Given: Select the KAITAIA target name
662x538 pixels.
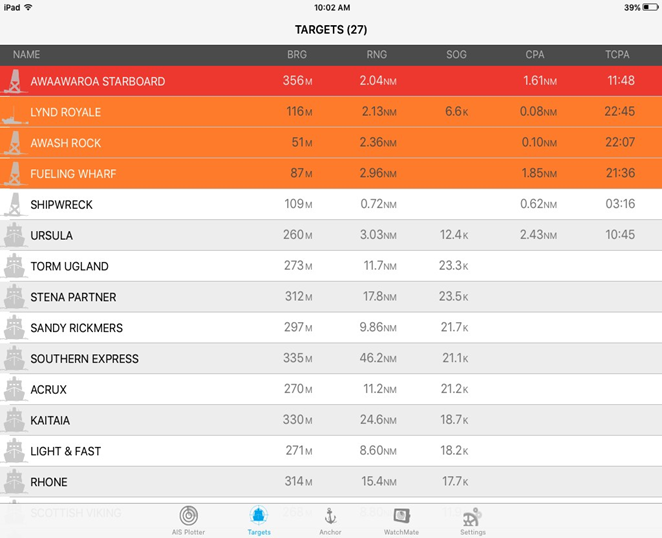Looking at the screenshot, I should [x=50, y=420].
